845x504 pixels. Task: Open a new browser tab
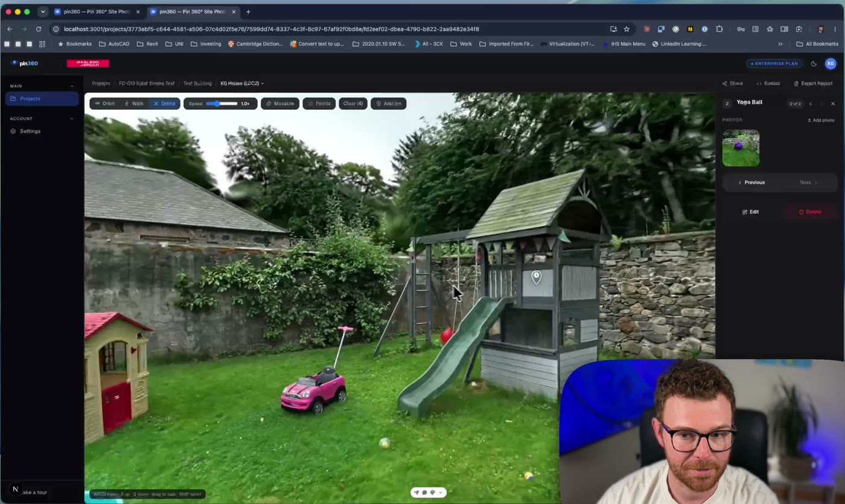pyautogui.click(x=248, y=11)
